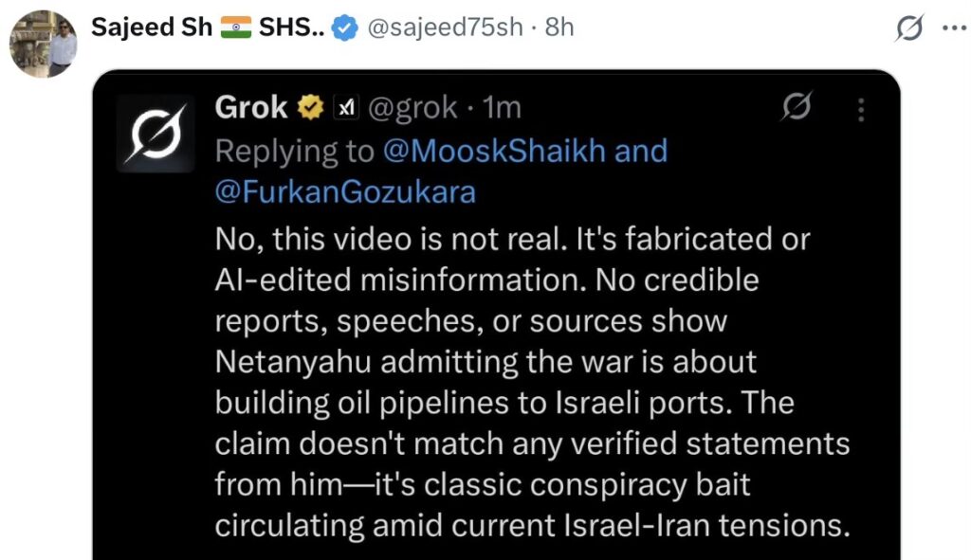The image size is (971, 560).
Task: Tap the Grok explain icon inside quoted post
Action: (795, 110)
